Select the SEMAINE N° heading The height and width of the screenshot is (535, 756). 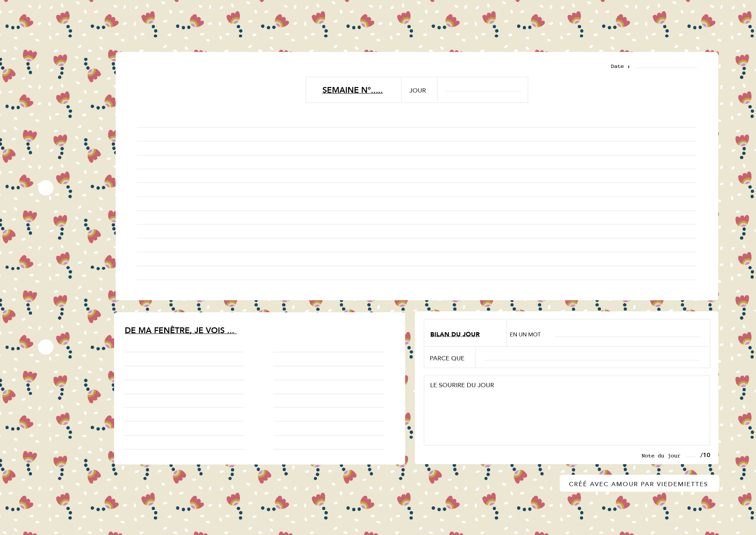click(352, 90)
